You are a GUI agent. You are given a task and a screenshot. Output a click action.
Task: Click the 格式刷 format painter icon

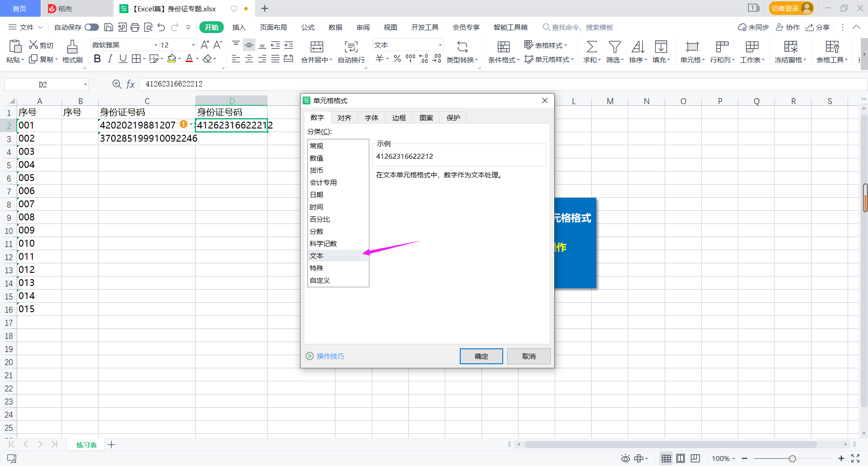pyautogui.click(x=72, y=47)
